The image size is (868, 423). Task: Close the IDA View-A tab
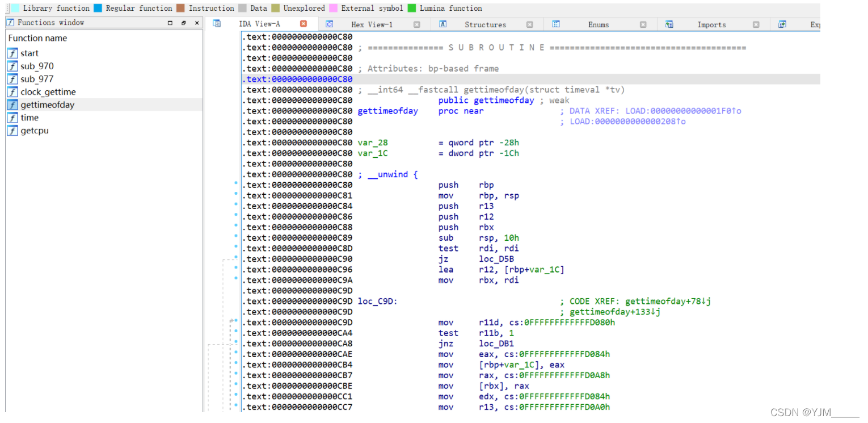pos(304,24)
